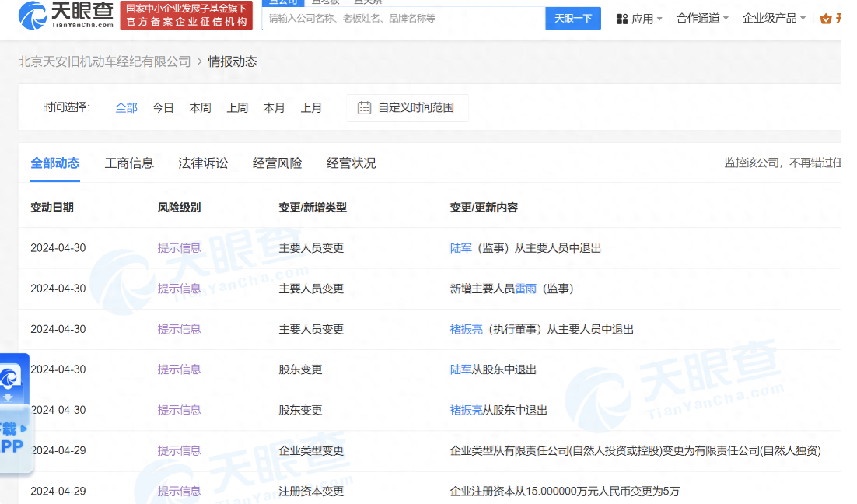
Task: Select the 上月 time filter
Action: (x=311, y=108)
